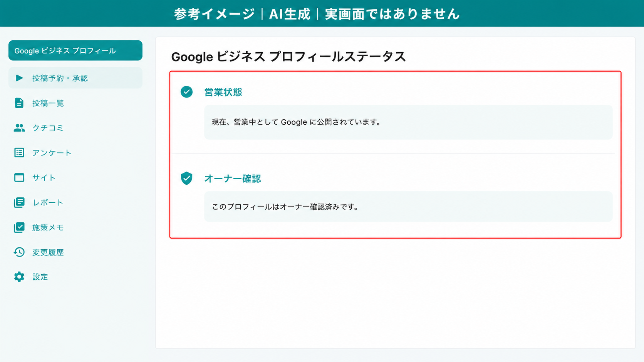644x362 pixels.
Task: Click the gear icon beside 設定
Action: pyautogui.click(x=19, y=277)
